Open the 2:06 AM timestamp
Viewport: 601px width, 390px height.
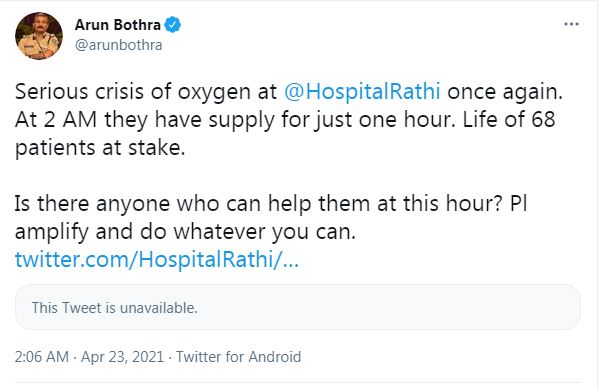42,357
